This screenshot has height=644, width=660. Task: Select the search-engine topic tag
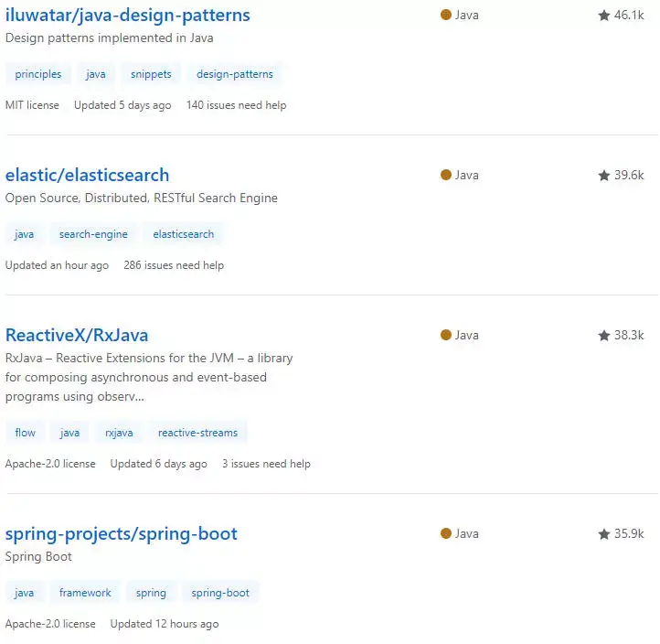pyautogui.click(x=93, y=234)
